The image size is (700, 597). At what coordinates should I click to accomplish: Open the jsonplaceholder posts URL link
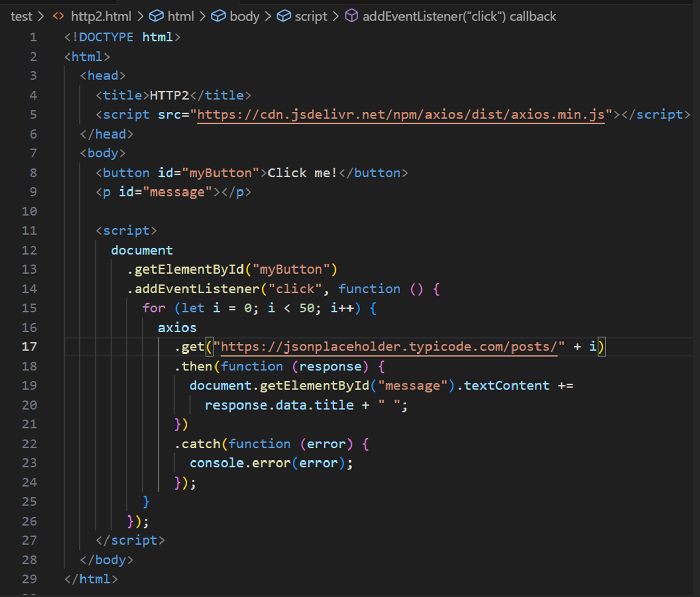[x=389, y=347]
